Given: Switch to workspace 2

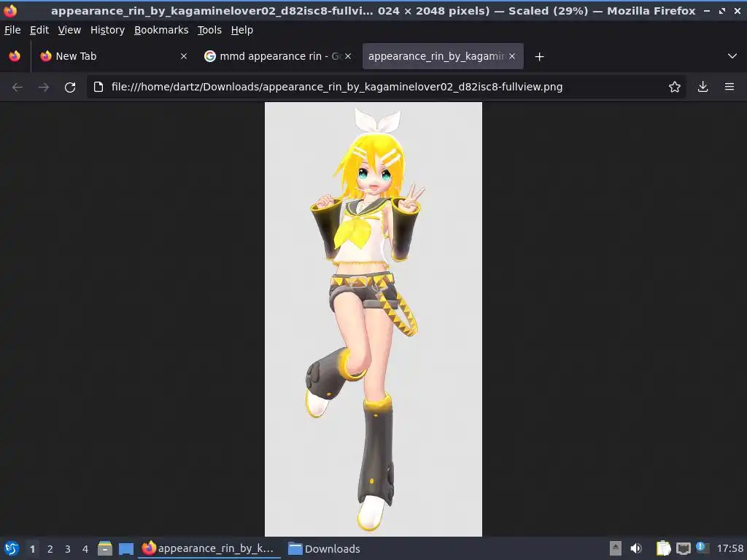Looking at the screenshot, I should pyautogui.click(x=50, y=549).
